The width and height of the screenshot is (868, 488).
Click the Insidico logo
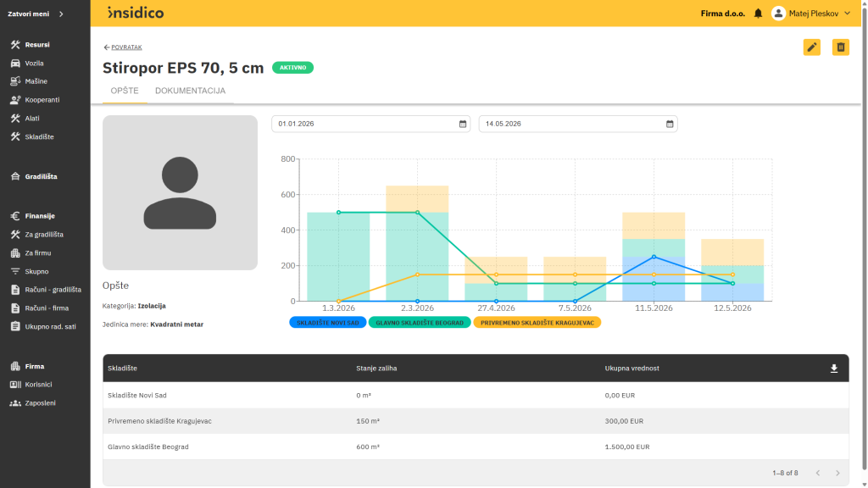tap(136, 13)
